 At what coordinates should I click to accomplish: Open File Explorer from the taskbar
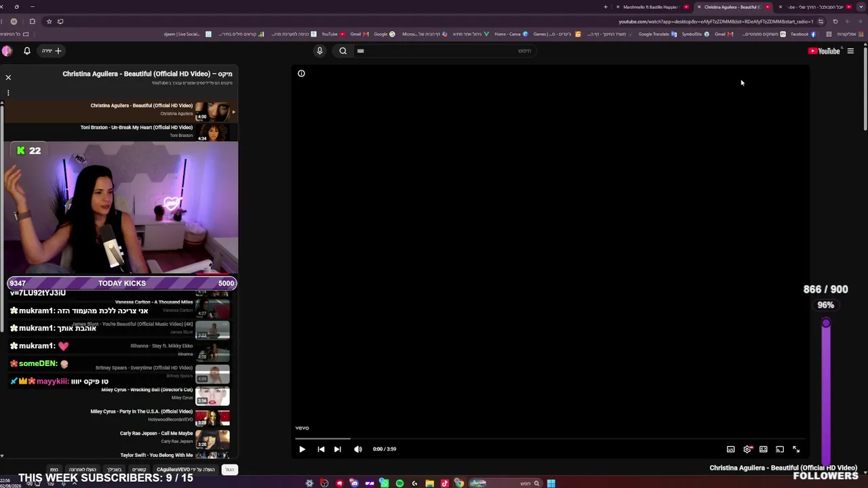[429, 483]
